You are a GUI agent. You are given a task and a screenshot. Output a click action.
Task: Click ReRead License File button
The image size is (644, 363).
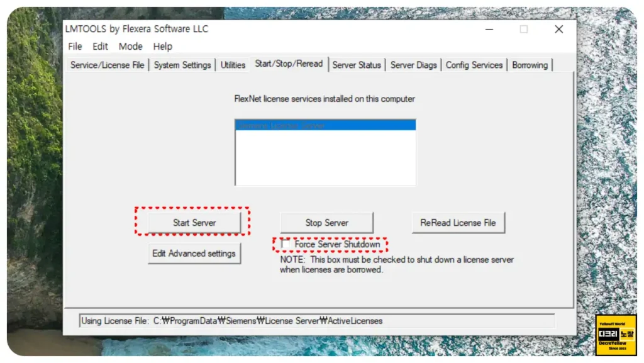point(458,223)
